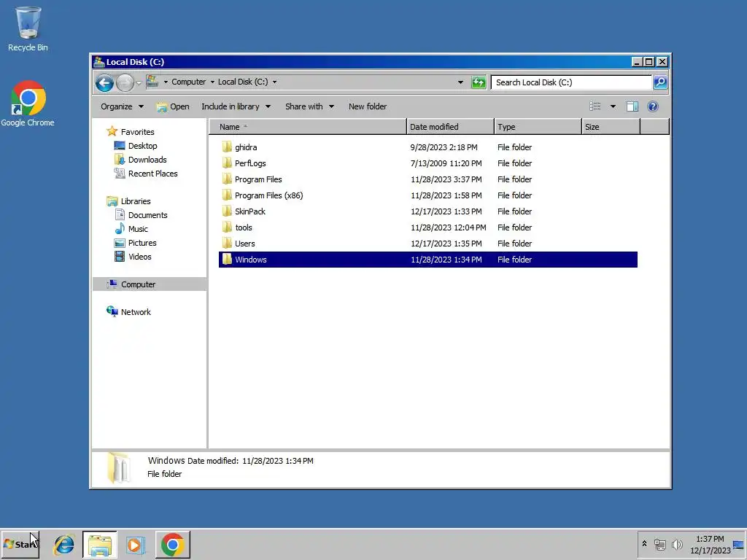Viewport: 747px width, 560px height.
Task: Click the Help question mark icon
Action: pos(653,106)
